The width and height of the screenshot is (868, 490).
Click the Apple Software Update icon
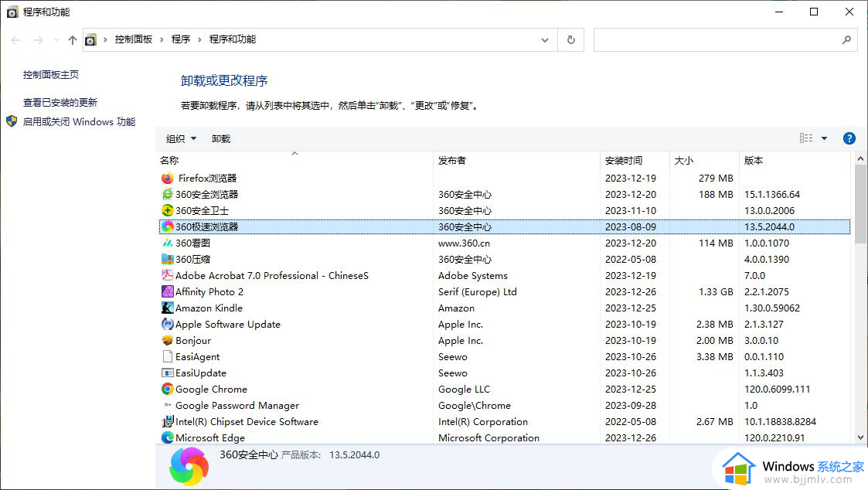coord(167,324)
